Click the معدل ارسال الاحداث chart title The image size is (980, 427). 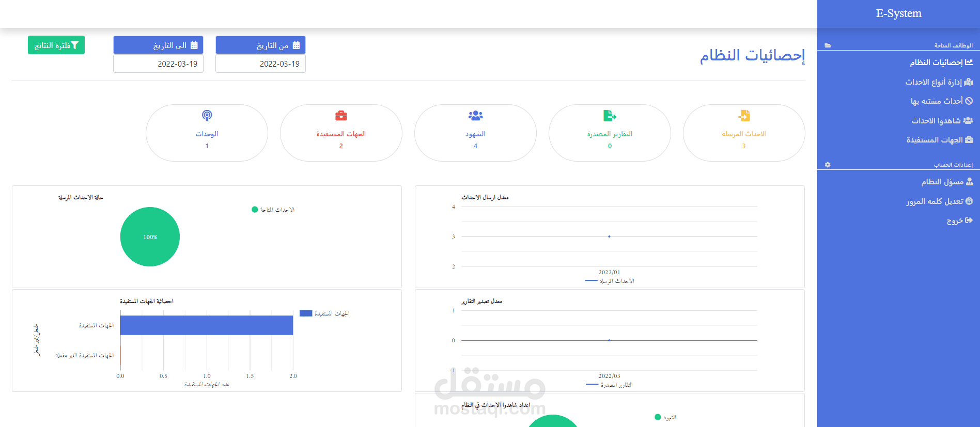(485, 197)
